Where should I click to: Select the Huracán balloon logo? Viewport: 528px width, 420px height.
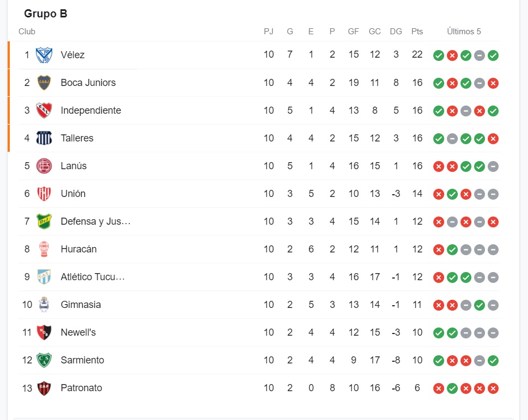tap(44, 249)
